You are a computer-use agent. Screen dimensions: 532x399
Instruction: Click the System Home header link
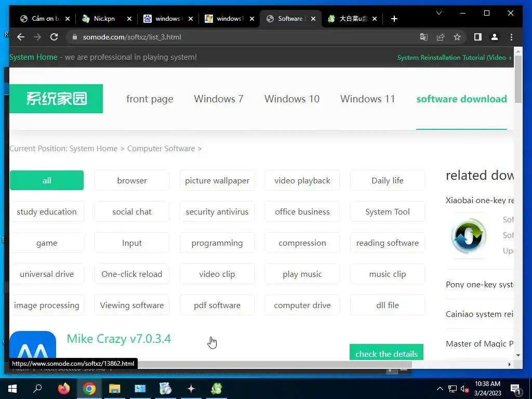click(34, 57)
